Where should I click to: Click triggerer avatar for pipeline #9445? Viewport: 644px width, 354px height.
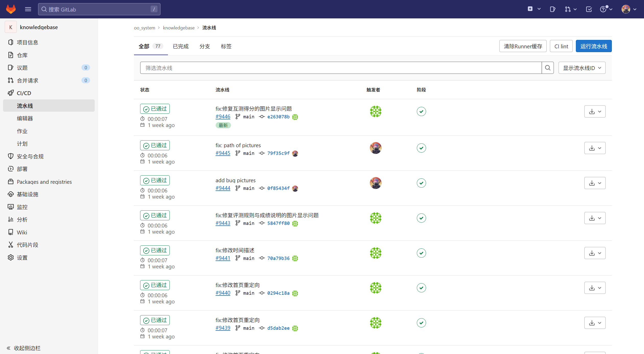pos(375,148)
